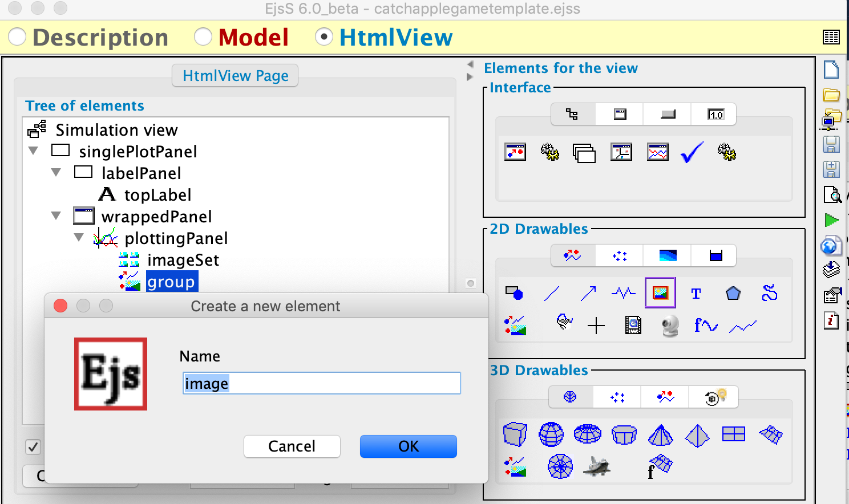849x504 pixels.
Task: Select the 3D cylinder element icon
Action: click(x=624, y=434)
